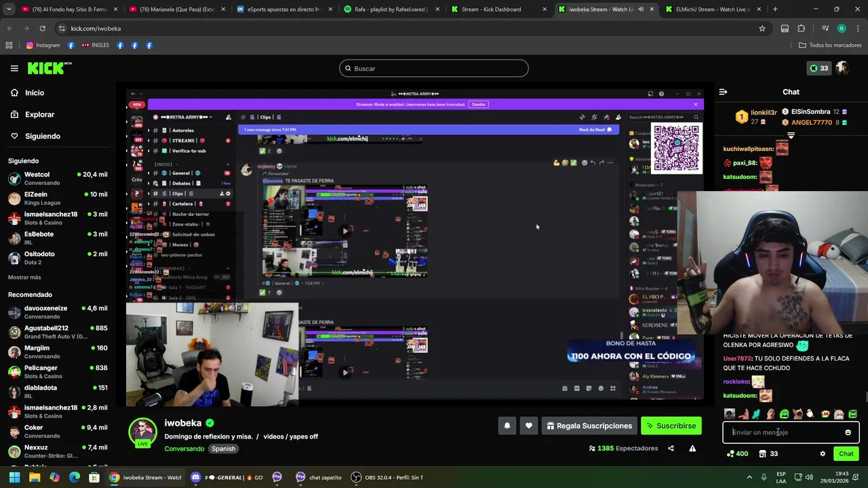
Task: Open the Kick hamburger menu
Action: (x=14, y=68)
